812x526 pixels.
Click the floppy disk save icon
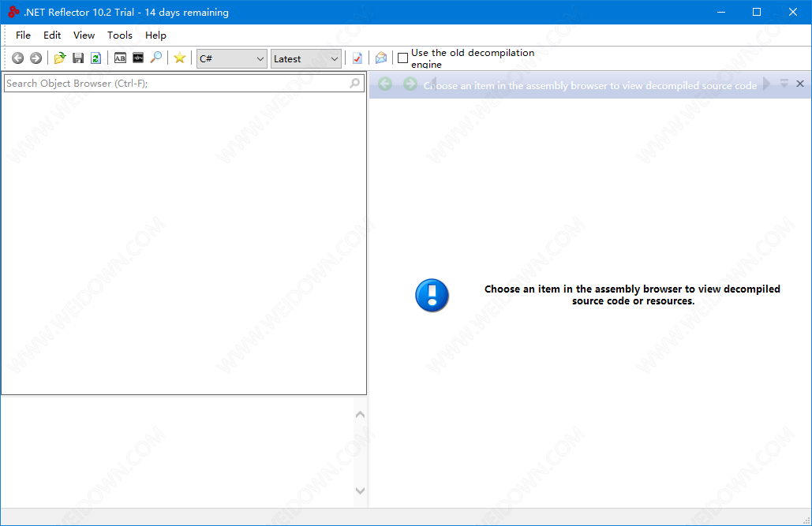78,58
